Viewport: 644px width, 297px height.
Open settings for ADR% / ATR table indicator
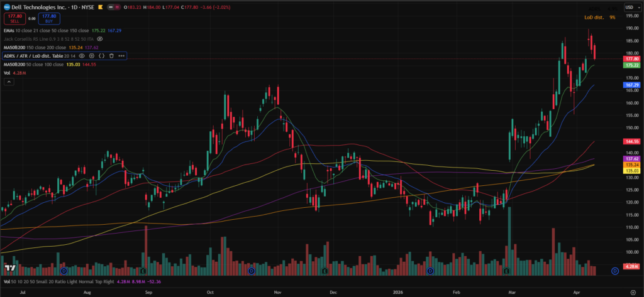(x=92, y=56)
